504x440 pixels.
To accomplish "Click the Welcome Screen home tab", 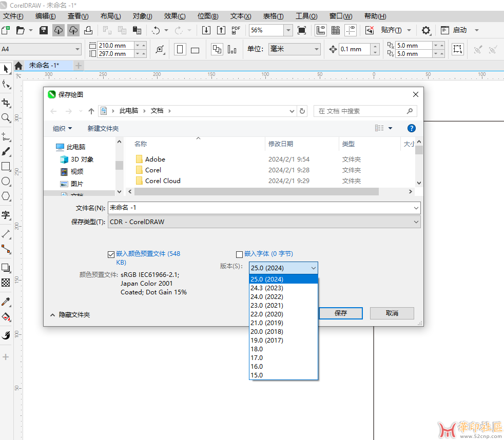I will [x=18, y=66].
